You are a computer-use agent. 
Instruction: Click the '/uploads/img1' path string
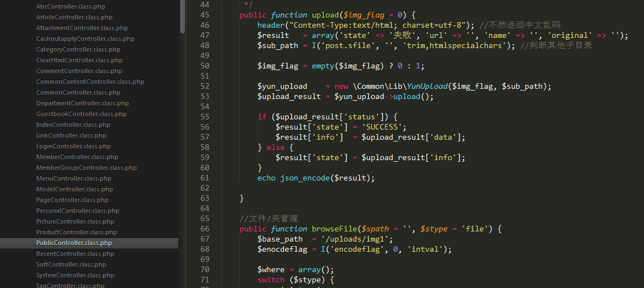click(357, 239)
